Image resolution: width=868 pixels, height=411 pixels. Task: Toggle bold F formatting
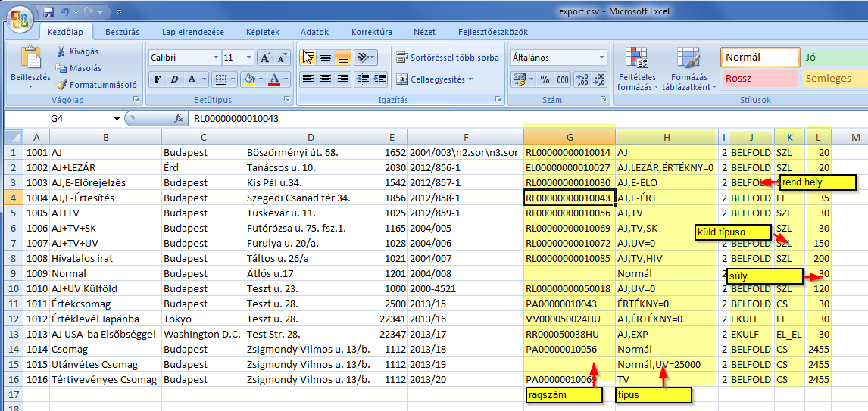click(158, 79)
